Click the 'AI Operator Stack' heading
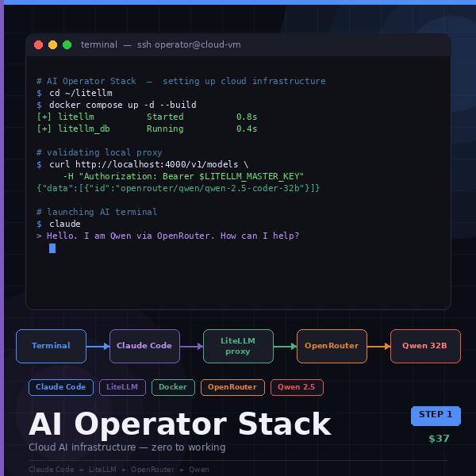The image size is (476, 476). point(180,424)
